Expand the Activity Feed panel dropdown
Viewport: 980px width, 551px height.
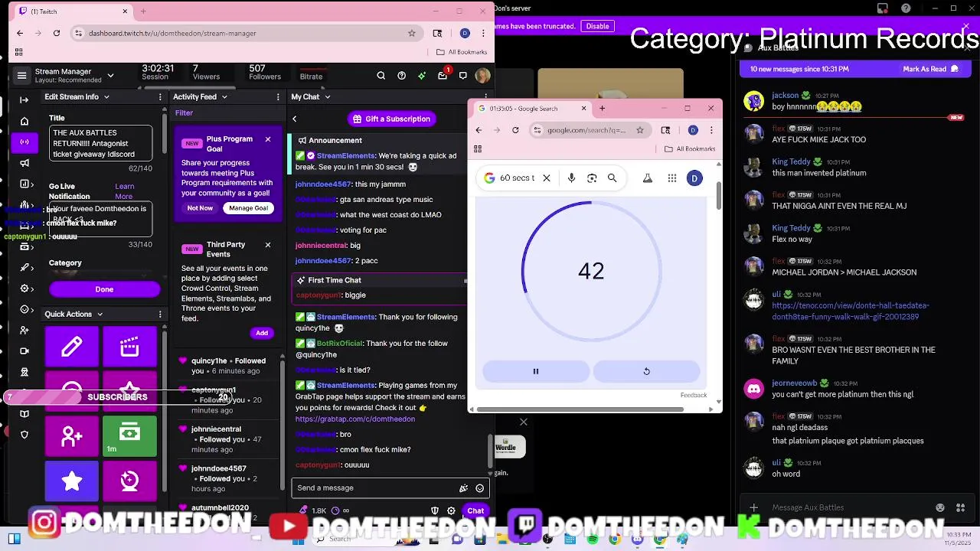click(x=224, y=97)
